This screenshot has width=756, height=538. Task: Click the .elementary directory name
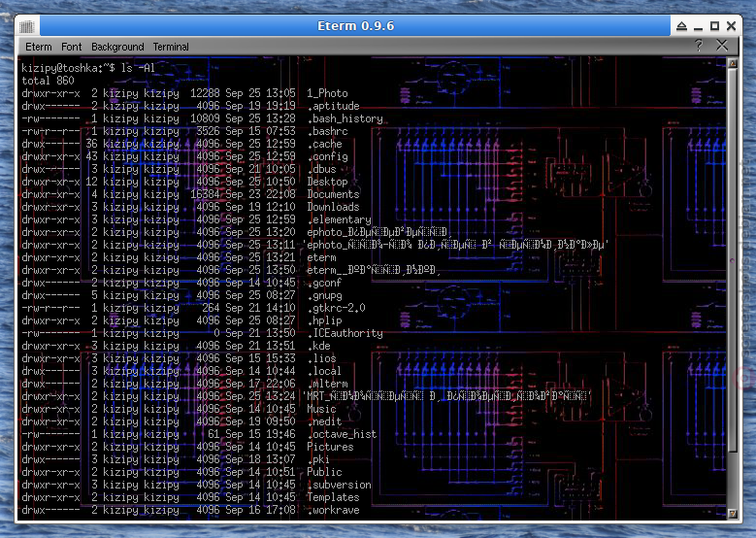click(339, 219)
